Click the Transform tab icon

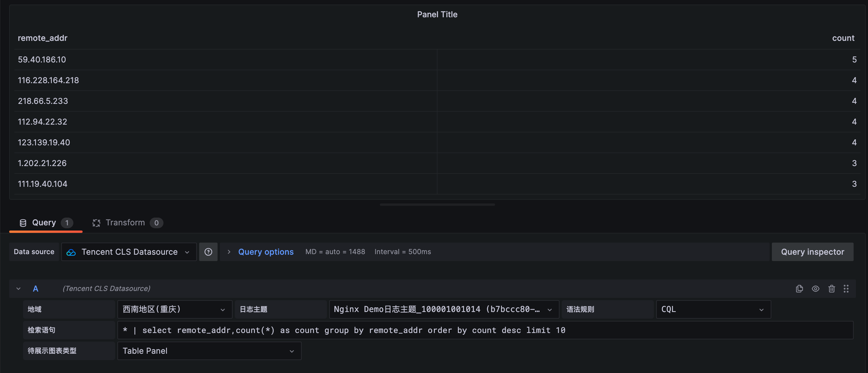[x=96, y=223]
